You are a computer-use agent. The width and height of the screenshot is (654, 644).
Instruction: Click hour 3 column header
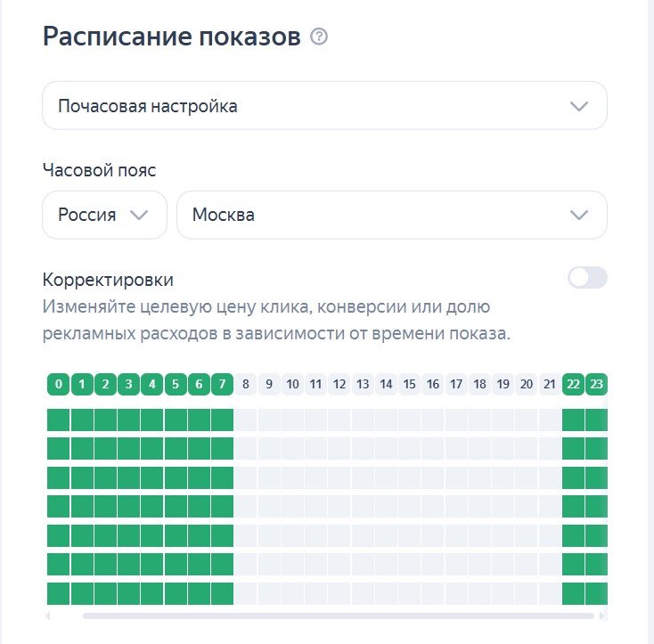point(128,385)
